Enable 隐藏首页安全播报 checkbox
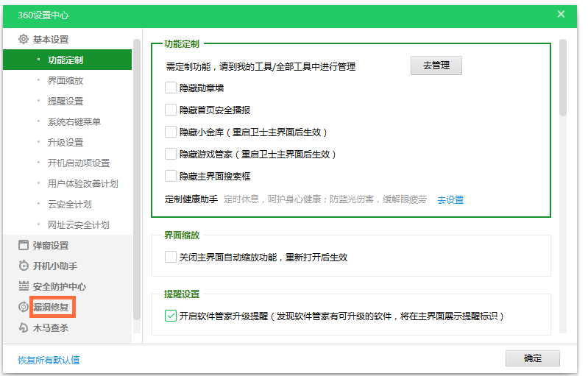The height and width of the screenshot is (376, 588). pos(171,110)
